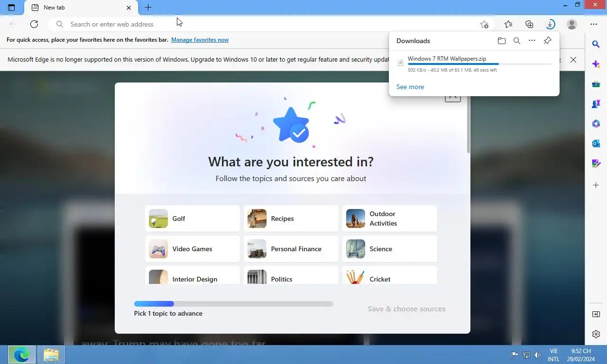Select the New tab tab
Image resolution: width=607 pixels, height=364 pixels.
tap(81, 8)
